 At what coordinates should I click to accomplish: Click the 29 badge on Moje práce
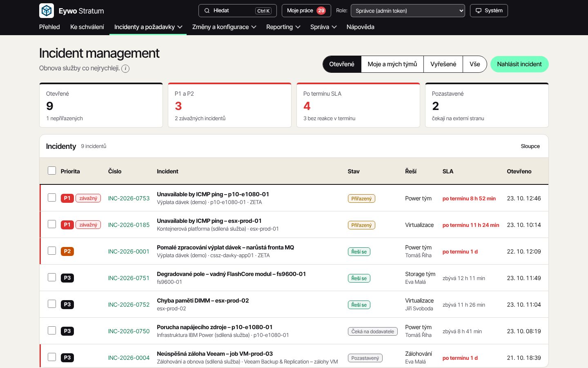tap(321, 11)
